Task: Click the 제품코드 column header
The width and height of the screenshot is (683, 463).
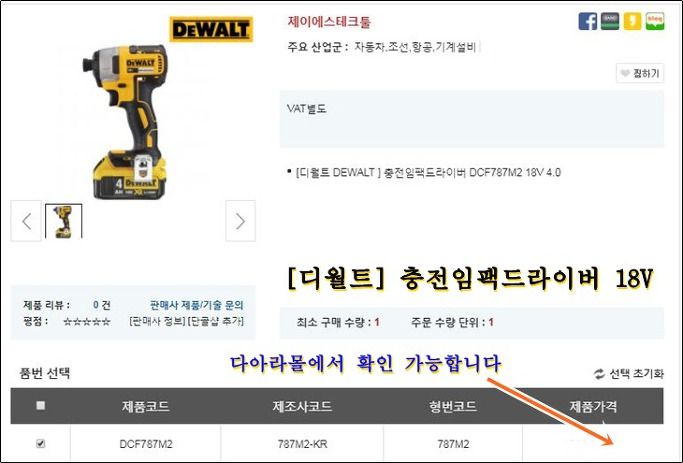Action: point(145,406)
